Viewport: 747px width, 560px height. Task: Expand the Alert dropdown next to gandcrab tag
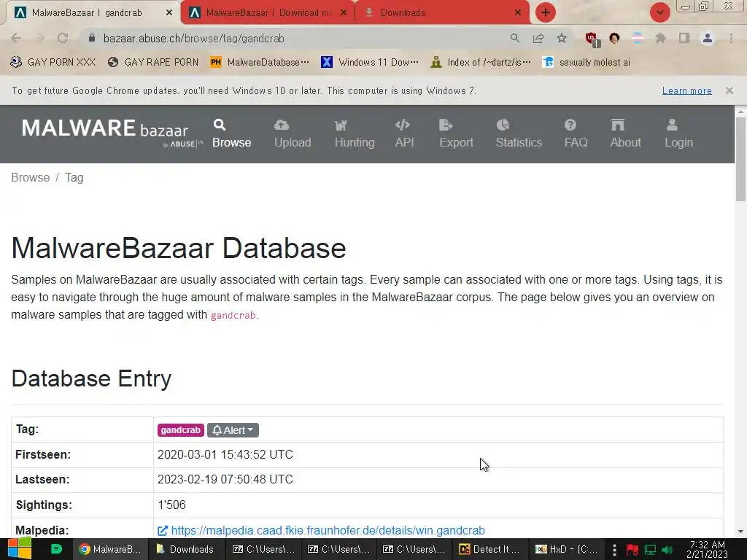[233, 430]
